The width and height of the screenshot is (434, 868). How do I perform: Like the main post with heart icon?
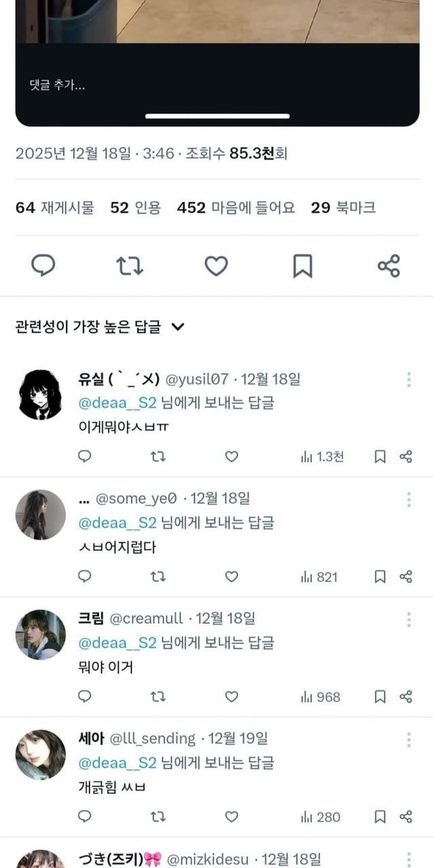tap(216, 266)
